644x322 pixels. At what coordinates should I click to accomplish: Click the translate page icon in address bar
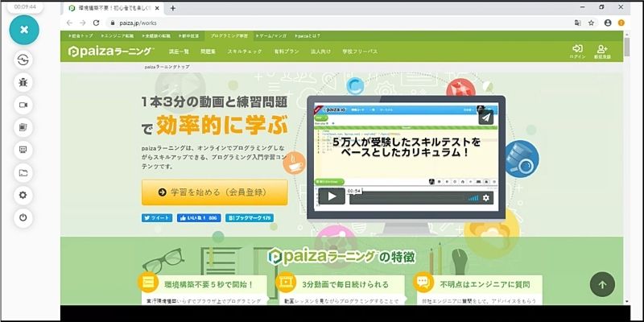[x=578, y=23]
